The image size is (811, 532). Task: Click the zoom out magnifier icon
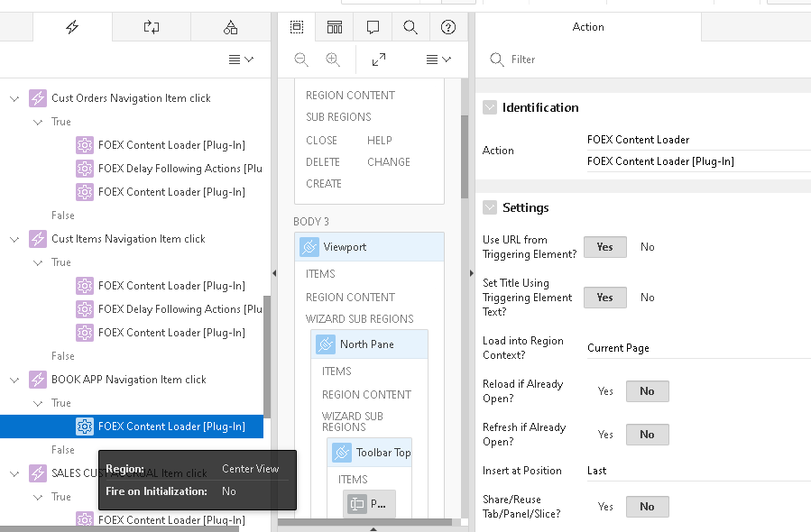click(301, 60)
